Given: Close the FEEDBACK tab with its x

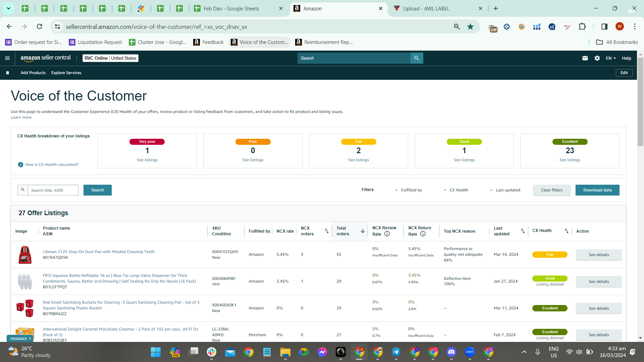Looking at the screenshot, I should pyautogui.click(x=30, y=339).
